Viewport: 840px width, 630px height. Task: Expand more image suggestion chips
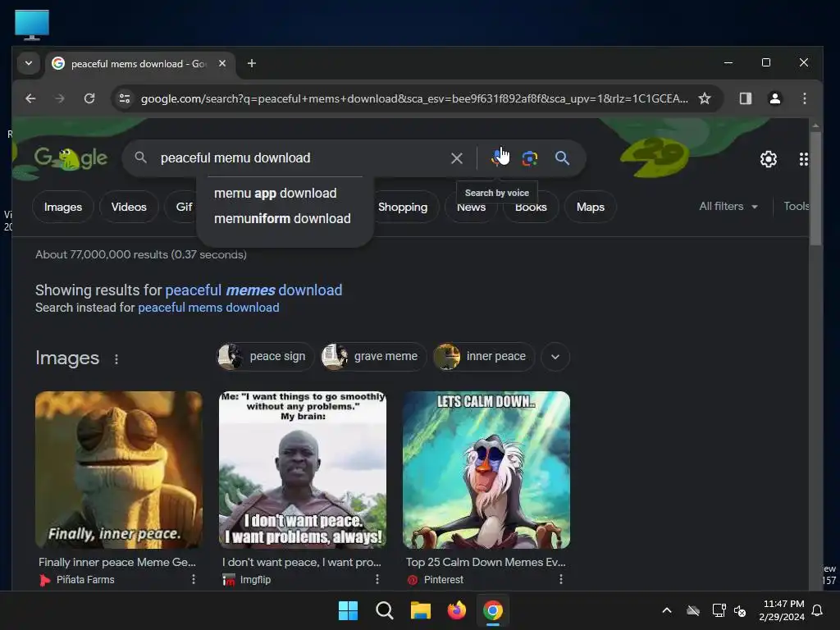(555, 357)
